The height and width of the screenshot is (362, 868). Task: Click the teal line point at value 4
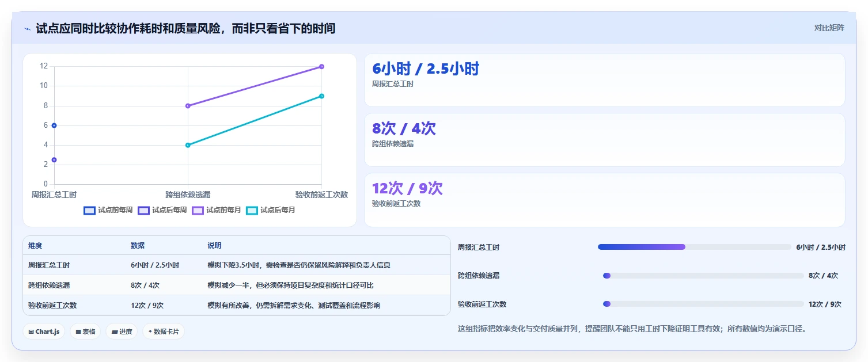pos(188,145)
